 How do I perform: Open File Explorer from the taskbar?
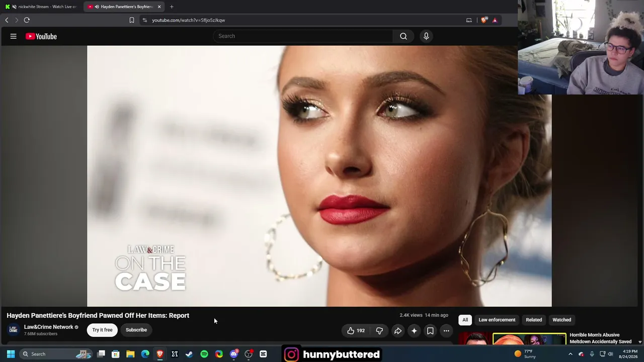(130, 354)
